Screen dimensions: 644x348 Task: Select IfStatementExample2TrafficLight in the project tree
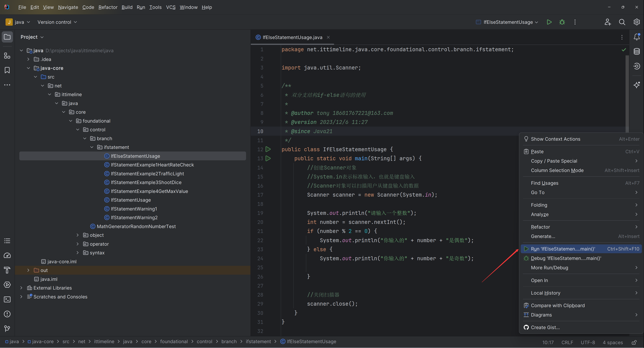[147, 174]
